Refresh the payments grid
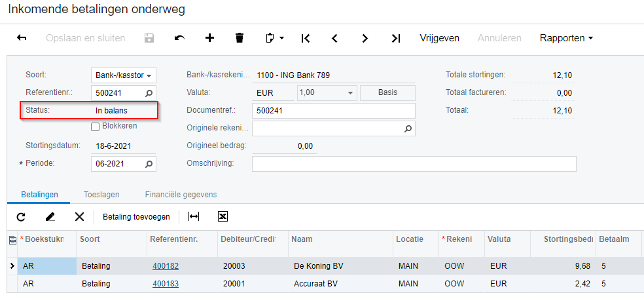 [x=21, y=216]
